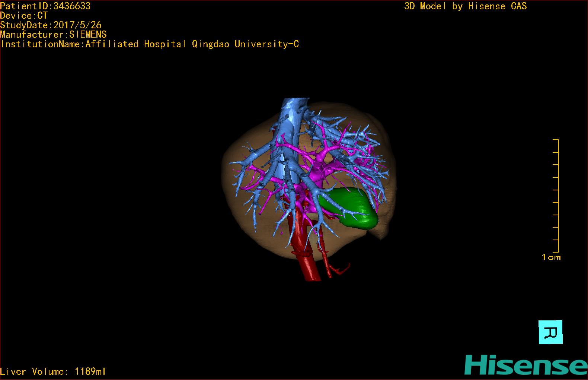Click the 1cm scale ruler
588x380 pixels.
[555, 196]
